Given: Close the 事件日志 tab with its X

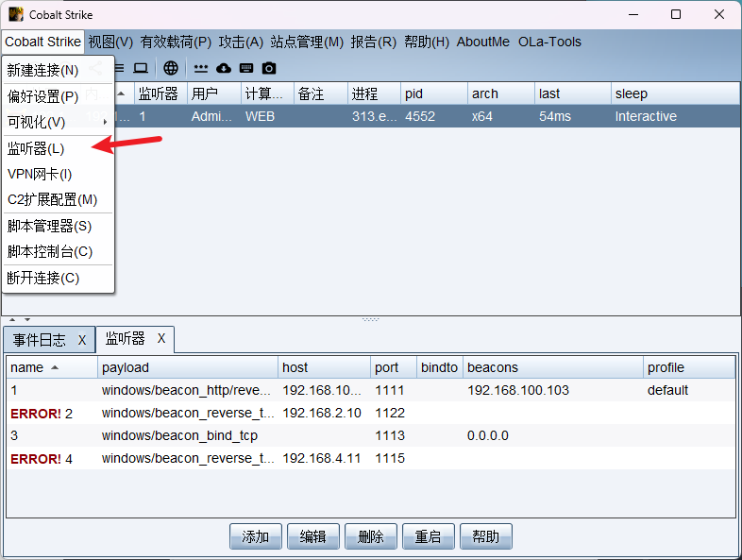Looking at the screenshot, I should [x=82, y=340].
